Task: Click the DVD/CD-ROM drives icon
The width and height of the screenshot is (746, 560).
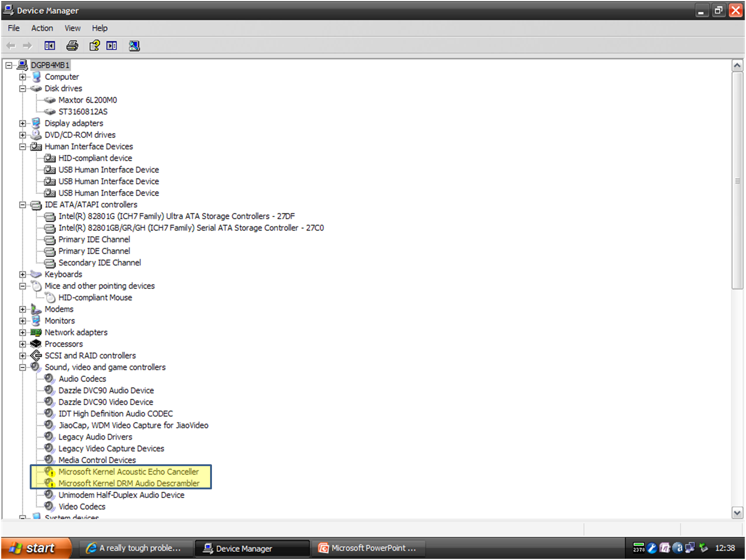Action: pos(36,135)
